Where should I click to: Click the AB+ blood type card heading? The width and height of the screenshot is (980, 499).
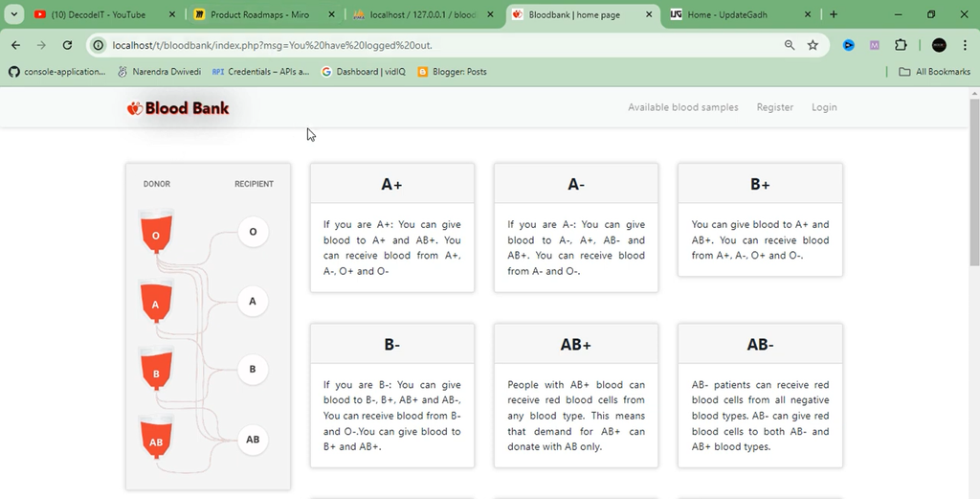click(x=575, y=344)
